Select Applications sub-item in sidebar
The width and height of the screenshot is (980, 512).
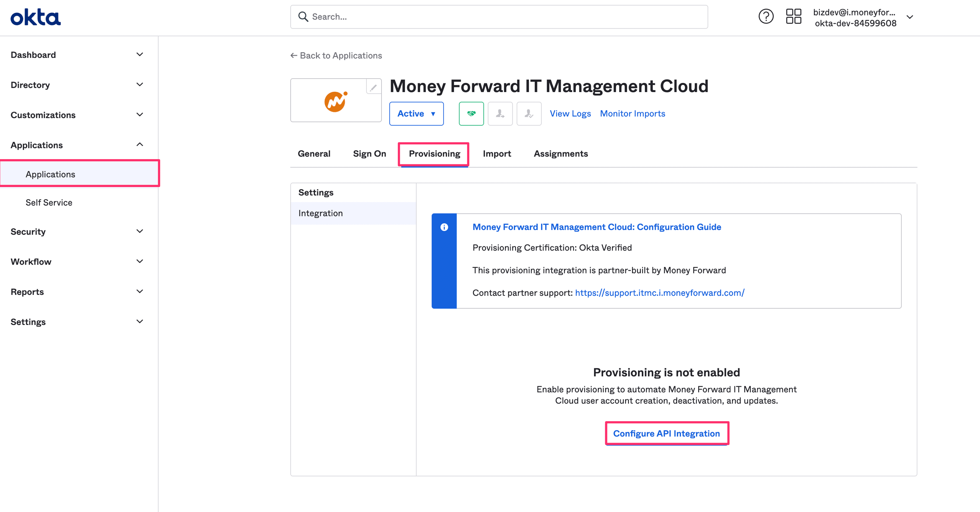(80, 174)
